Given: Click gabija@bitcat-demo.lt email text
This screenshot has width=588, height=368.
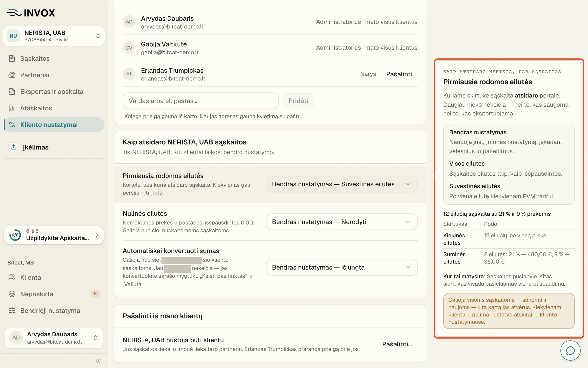Looking at the screenshot, I should click(x=170, y=52).
